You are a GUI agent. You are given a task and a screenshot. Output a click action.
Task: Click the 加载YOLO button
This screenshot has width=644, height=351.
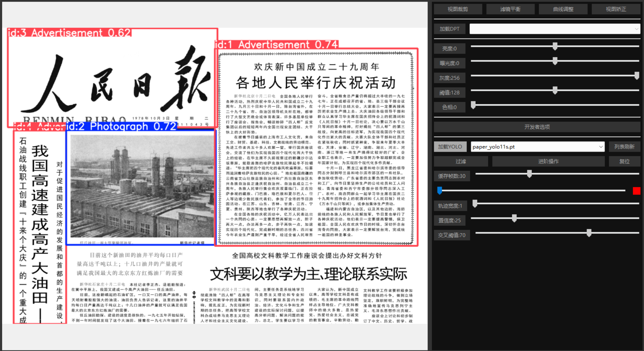click(450, 147)
